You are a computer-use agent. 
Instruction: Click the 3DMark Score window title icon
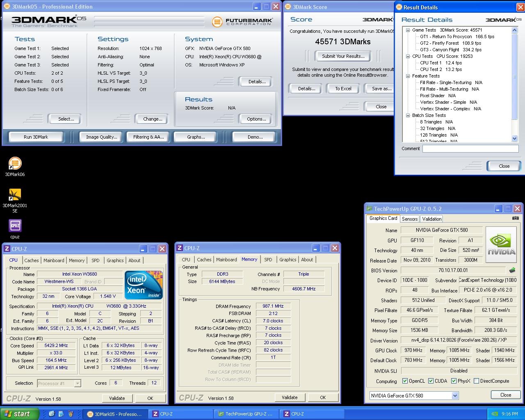(x=288, y=7)
